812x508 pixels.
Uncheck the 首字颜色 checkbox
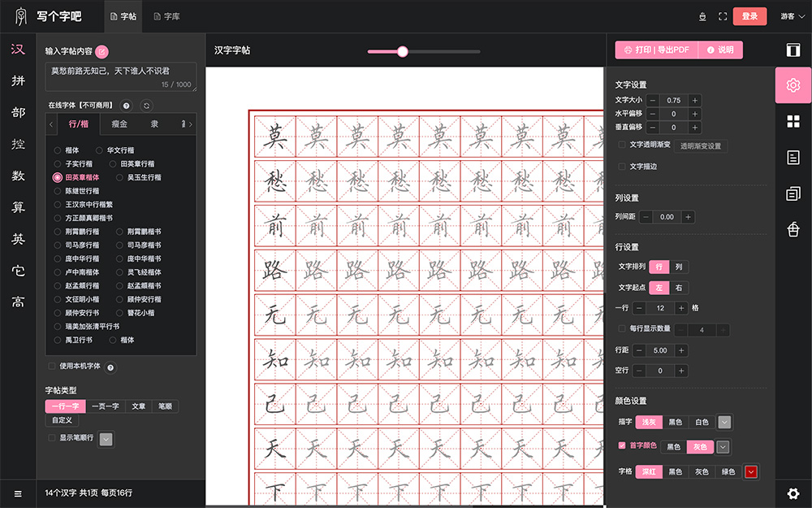(x=622, y=445)
